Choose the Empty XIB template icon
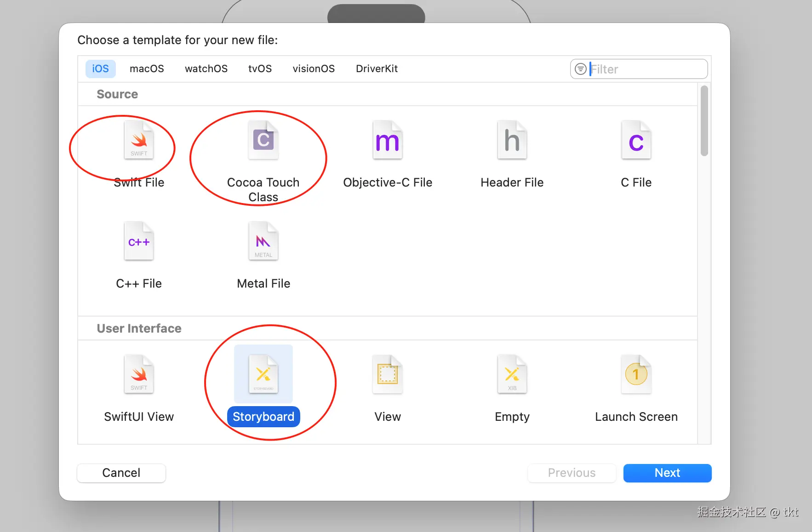The width and height of the screenshot is (812, 532). pyautogui.click(x=512, y=374)
